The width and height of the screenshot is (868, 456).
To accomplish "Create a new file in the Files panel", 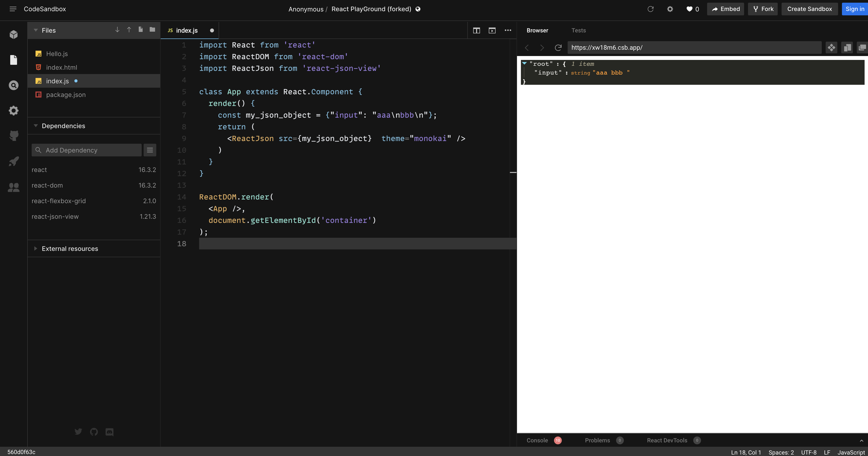I will [x=140, y=30].
